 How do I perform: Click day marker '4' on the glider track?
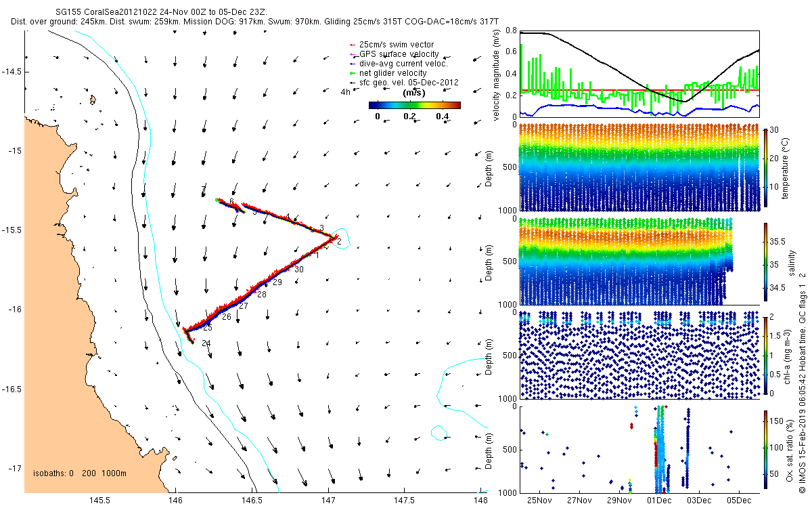(x=288, y=217)
